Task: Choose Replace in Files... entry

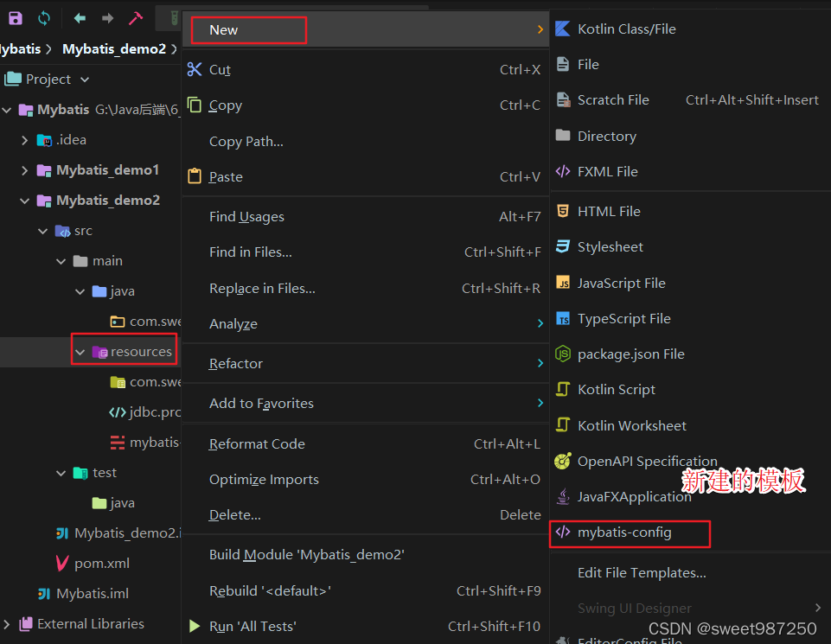Action: 366,288
